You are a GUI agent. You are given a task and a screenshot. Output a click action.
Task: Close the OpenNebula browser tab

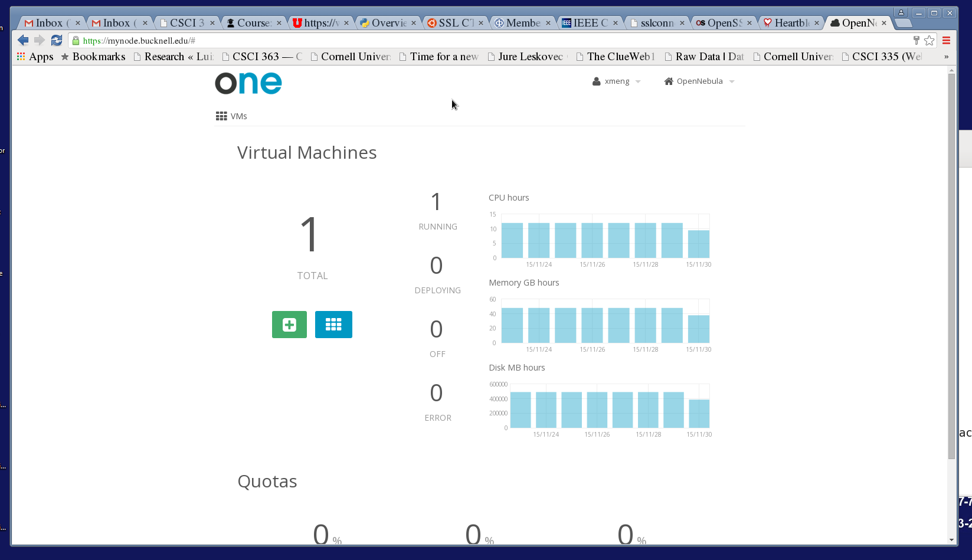click(884, 23)
